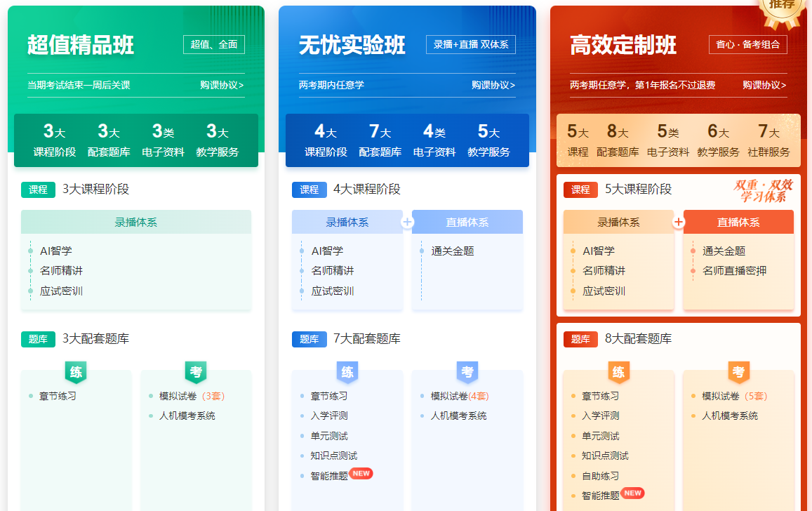
Task: Click 名师直播密押 in the 高效定制班 live list
Action: coord(734,271)
